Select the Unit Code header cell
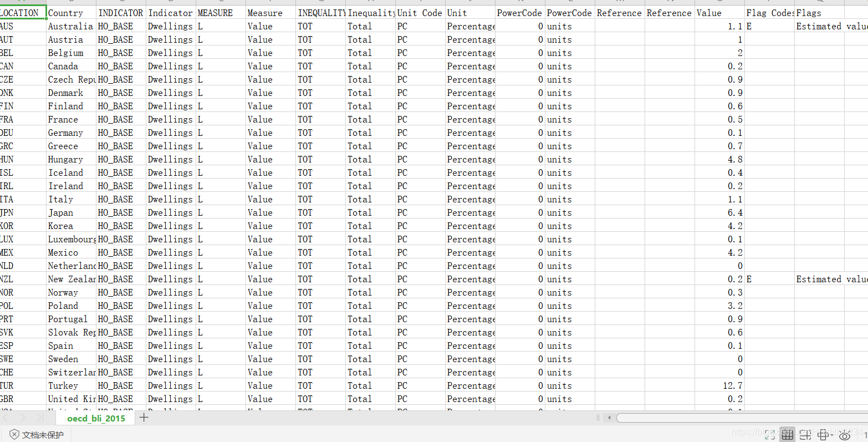868x442 pixels. coord(420,13)
